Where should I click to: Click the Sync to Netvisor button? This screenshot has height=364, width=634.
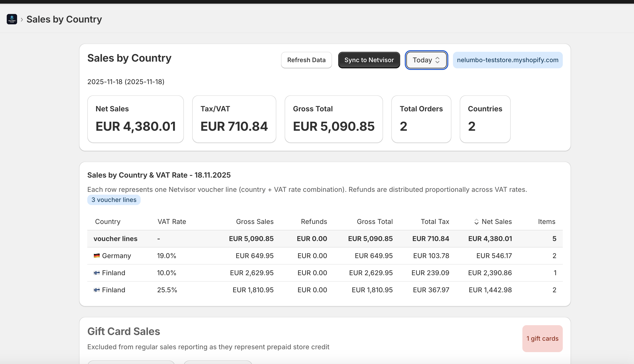click(x=369, y=60)
